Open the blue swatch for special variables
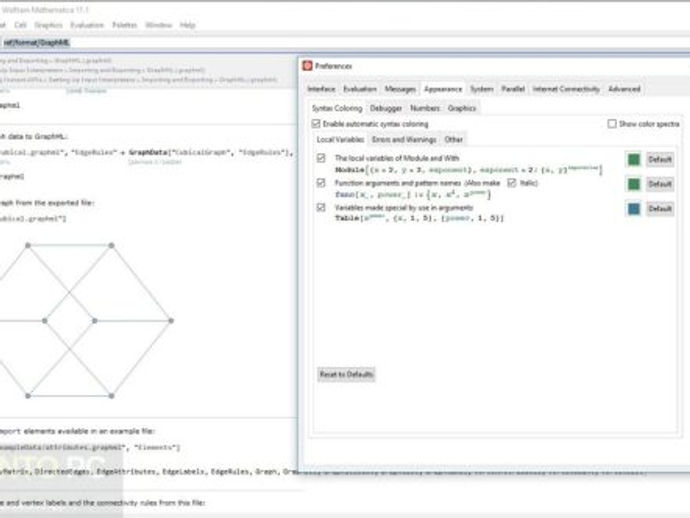The image size is (690, 518). (x=634, y=209)
